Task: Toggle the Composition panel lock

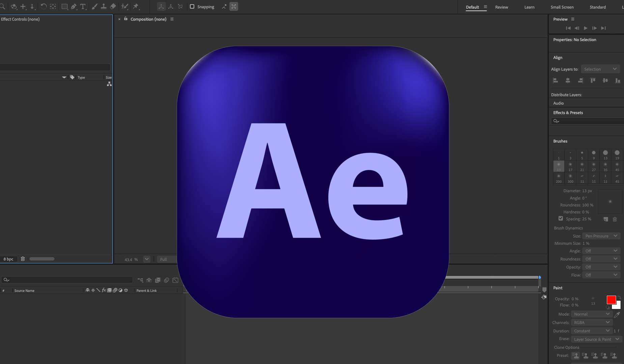Action: point(126,19)
